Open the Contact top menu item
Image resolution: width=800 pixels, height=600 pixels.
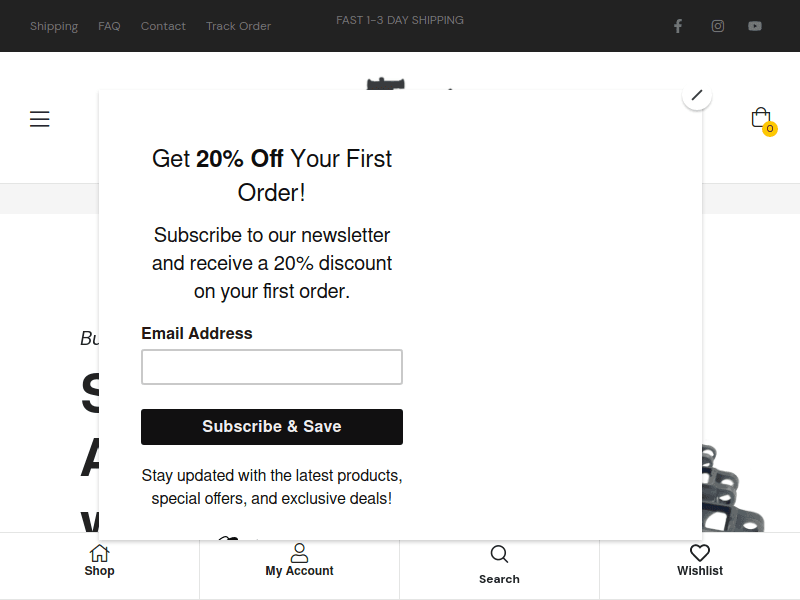click(163, 26)
